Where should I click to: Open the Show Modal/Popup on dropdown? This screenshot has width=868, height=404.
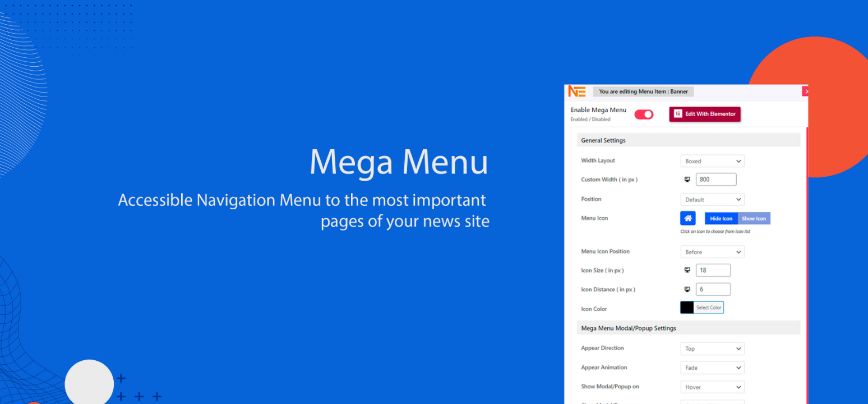tap(712, 387)
